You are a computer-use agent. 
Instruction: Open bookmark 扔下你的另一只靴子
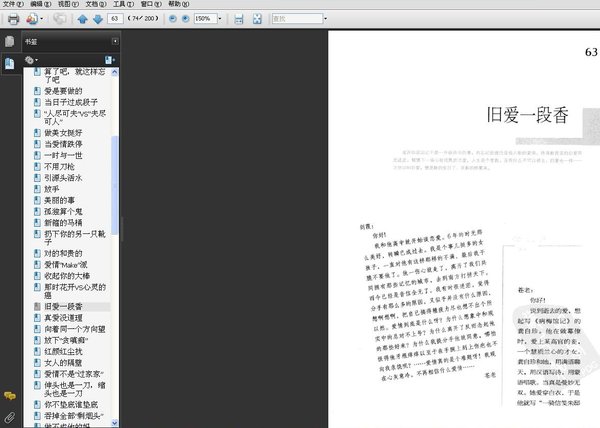pos(75,238)
